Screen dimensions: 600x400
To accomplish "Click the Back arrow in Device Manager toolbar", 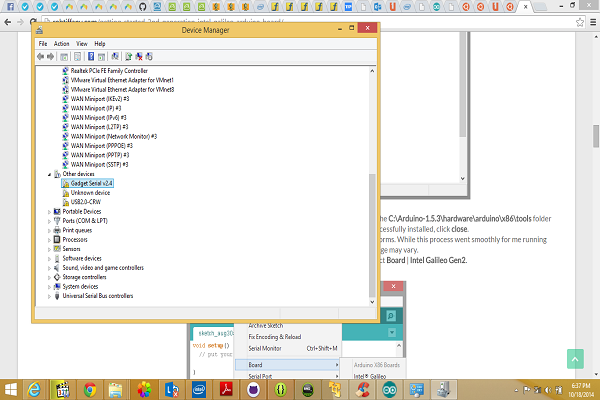I will [40, 57].
